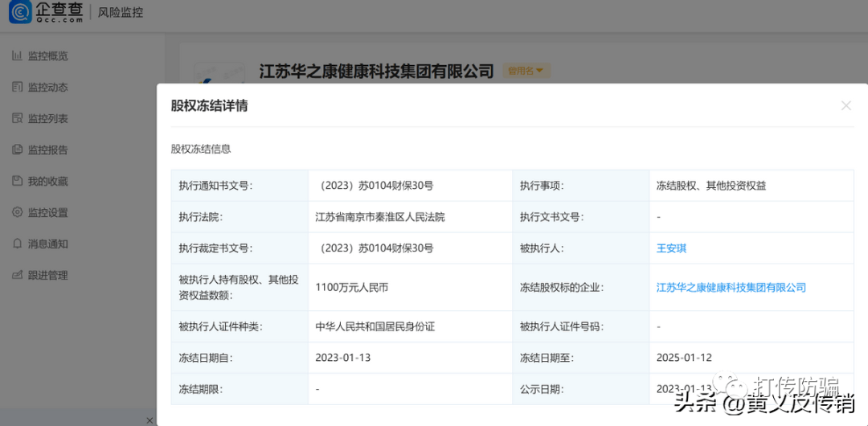Open the 跟进管理 menu item
The height and width of the screenshot is (426, 868).
click(47, 276)
